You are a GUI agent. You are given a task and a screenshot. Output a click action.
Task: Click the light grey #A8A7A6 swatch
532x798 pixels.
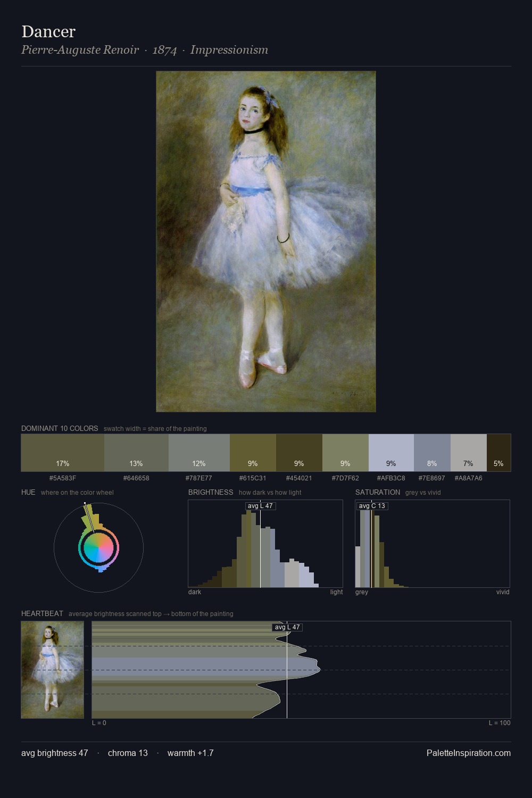[x=468, y=453]
